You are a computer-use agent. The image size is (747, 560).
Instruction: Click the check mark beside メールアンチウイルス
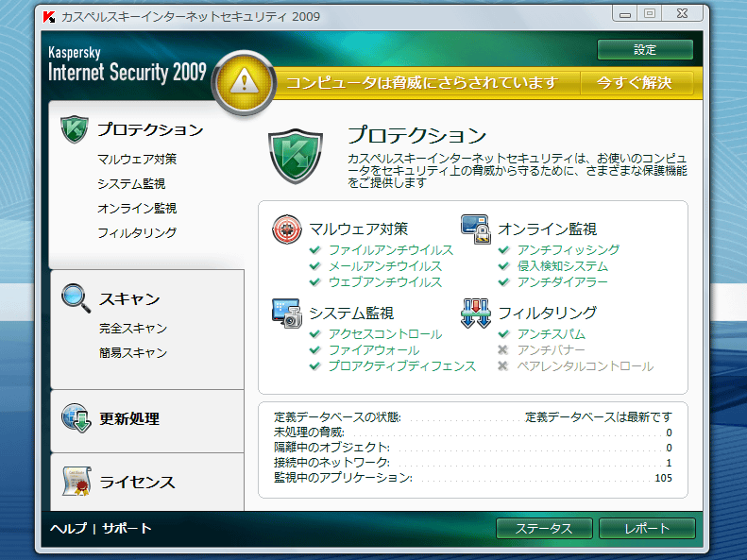tap(314, 265)
